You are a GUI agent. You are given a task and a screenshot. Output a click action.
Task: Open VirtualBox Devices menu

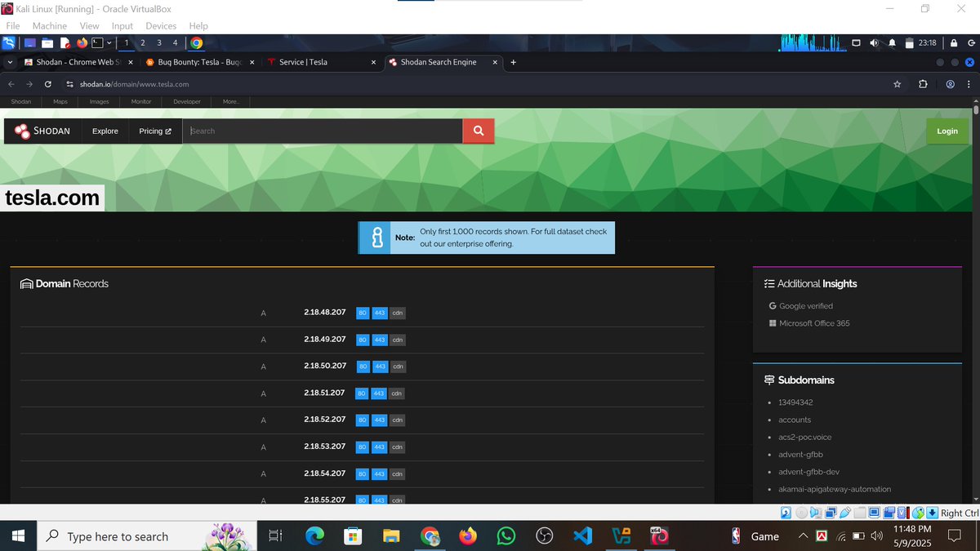[161, 26]
